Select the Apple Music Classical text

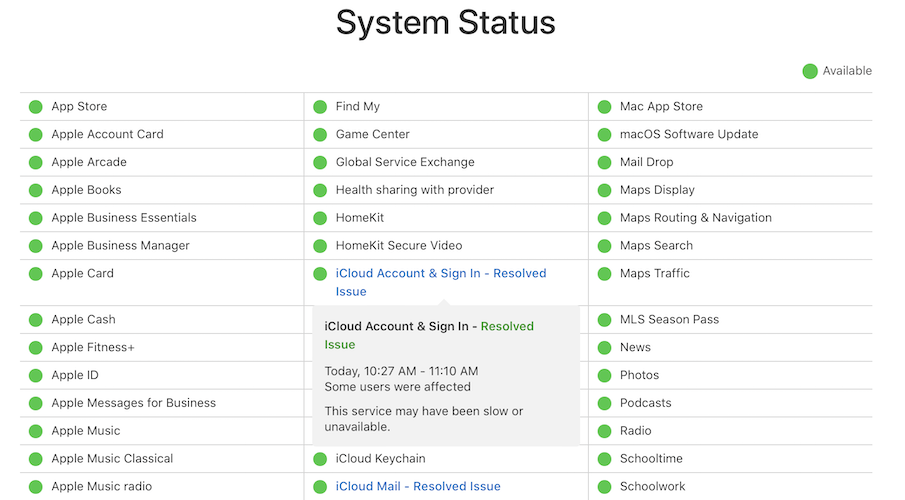(112, 458)
